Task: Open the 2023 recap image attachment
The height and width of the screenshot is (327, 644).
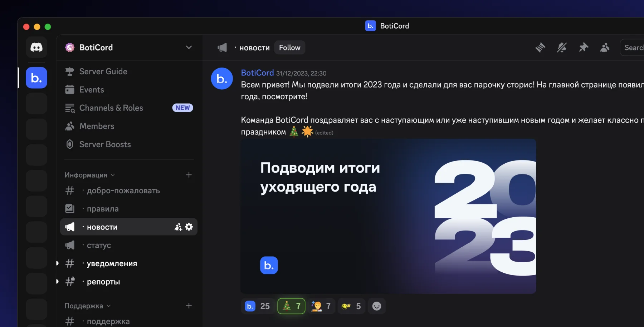Action: pos(389,216)
